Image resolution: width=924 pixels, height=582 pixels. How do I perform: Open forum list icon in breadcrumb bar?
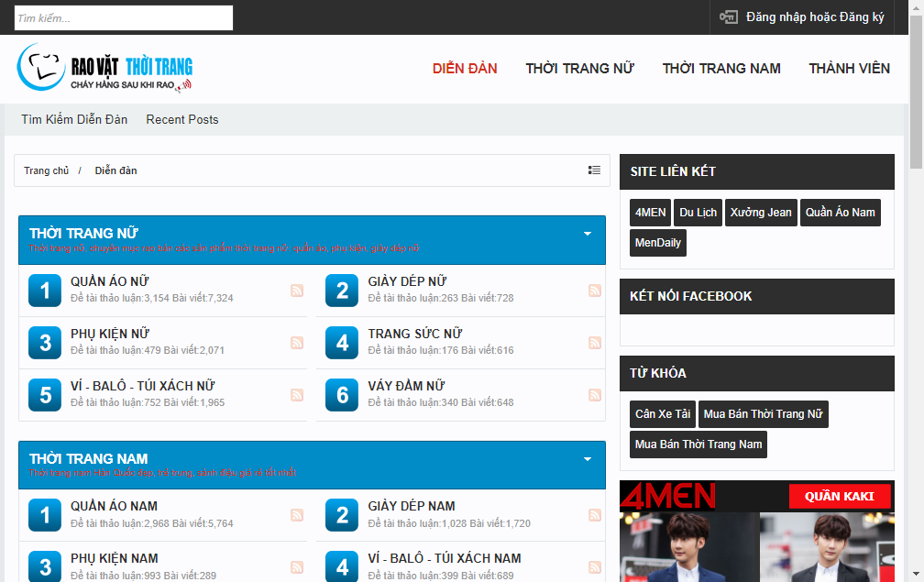[x=594, y=170]
